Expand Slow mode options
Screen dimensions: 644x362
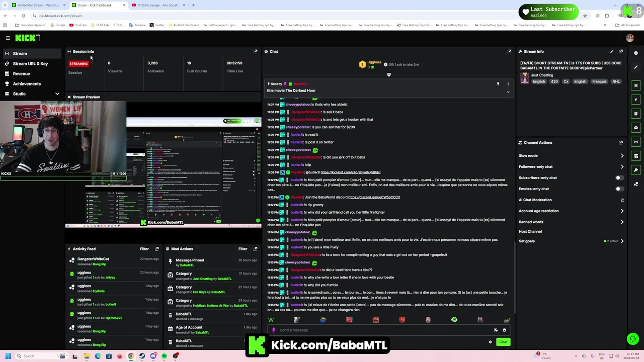pyautogui.click(x=622, y=156)
